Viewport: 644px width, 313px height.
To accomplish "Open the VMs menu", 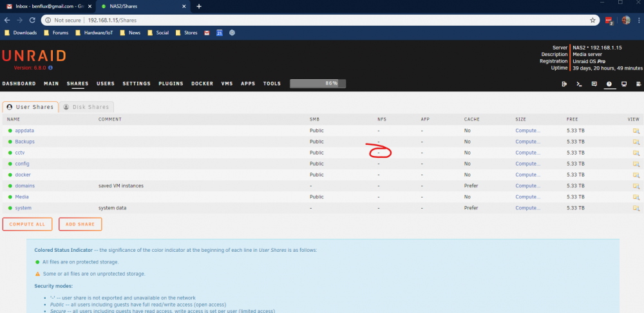I will (227, 84).
